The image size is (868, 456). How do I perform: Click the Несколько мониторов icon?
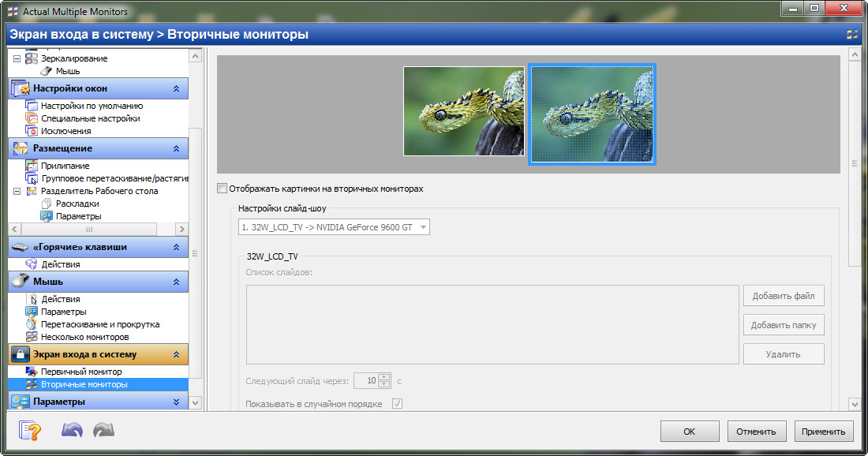pyautogui.click(x=32, y=337)
